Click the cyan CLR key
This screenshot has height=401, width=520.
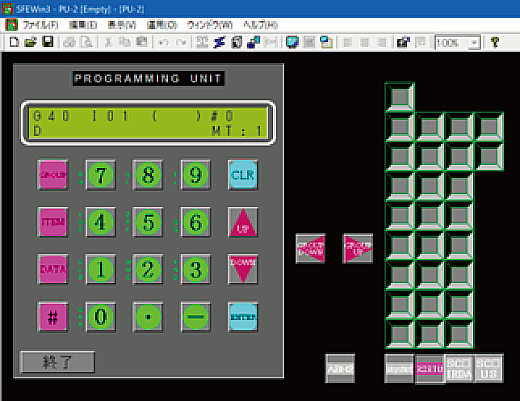pos(243,175)
